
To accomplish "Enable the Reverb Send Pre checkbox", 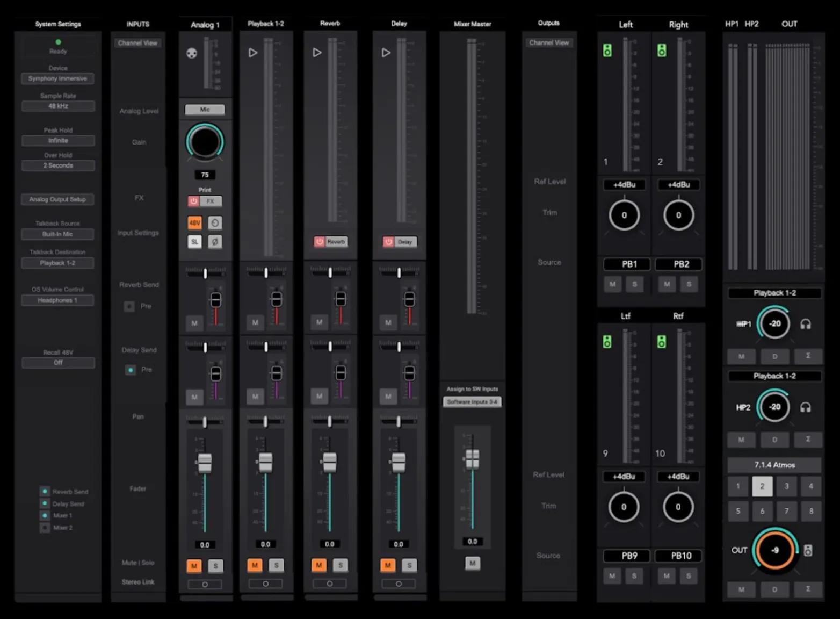I will (129, 306).
